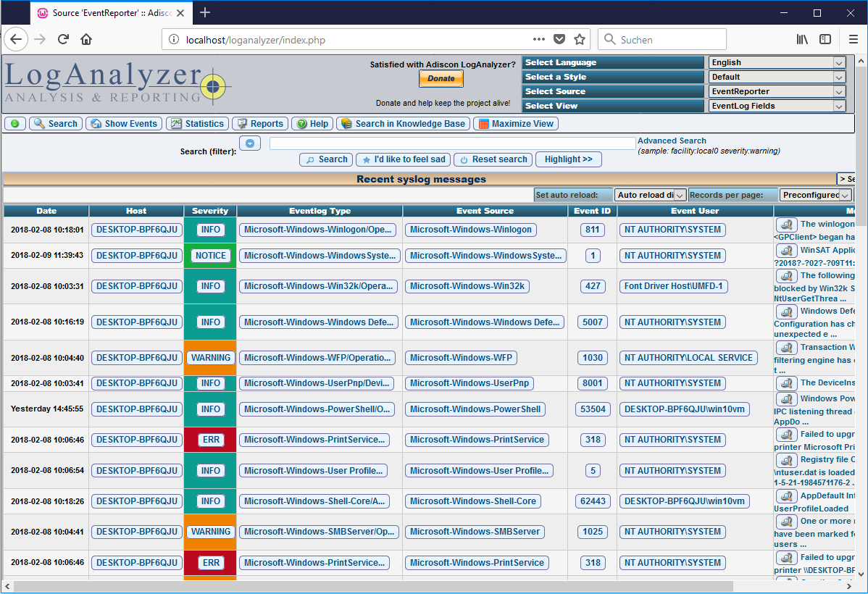Click the horizontal scrollbar at bottom
Viewport: 868px width, 594px height.
(x=372, y=586)
